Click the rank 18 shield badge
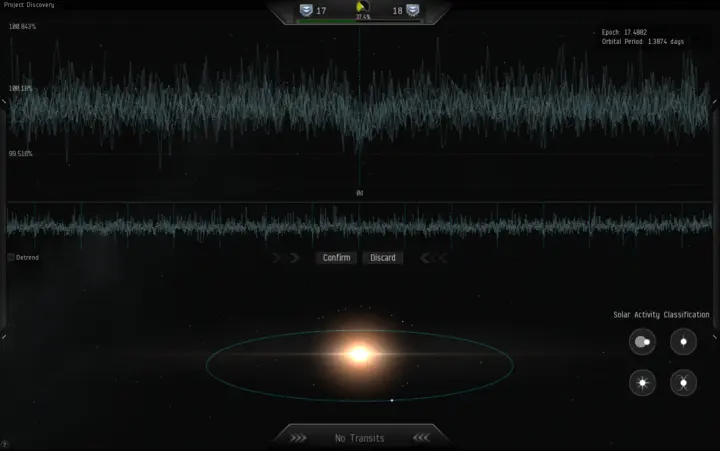The width and height of the screenshot is (720, 451). pos(412,10)
